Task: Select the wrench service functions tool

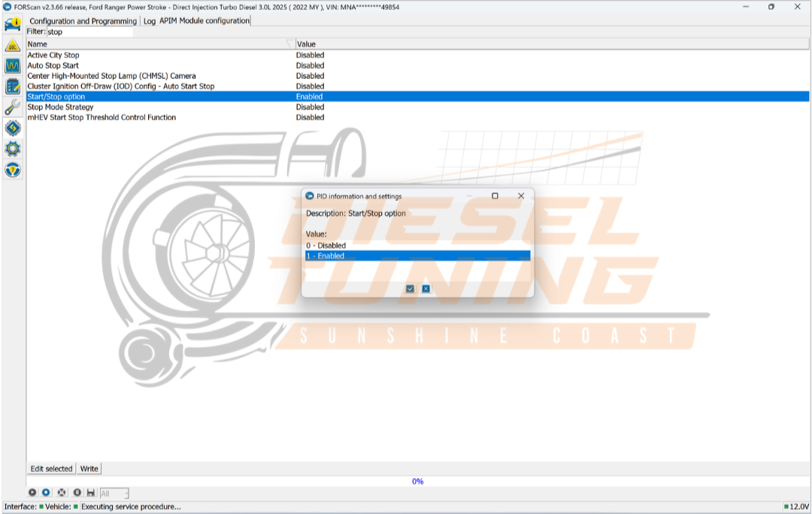Action: pyautogui.click(x=12, y=107)
